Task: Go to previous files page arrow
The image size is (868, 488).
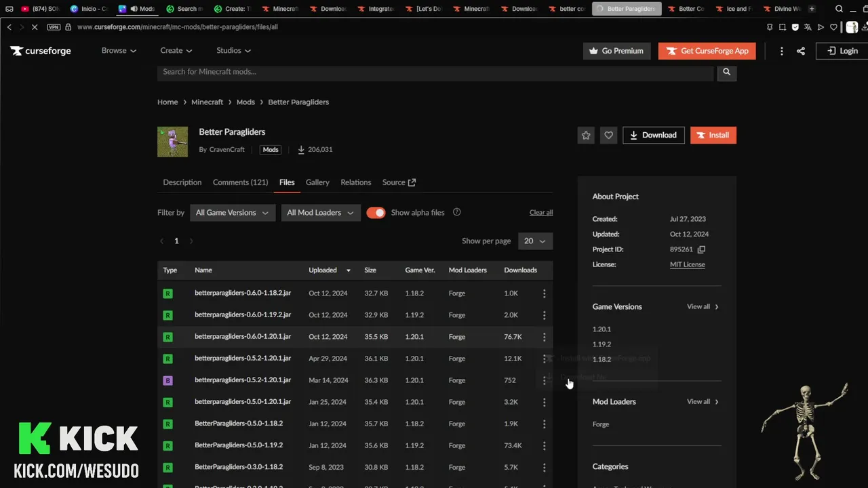Action: pyautogui.click(x=161, y=241)
